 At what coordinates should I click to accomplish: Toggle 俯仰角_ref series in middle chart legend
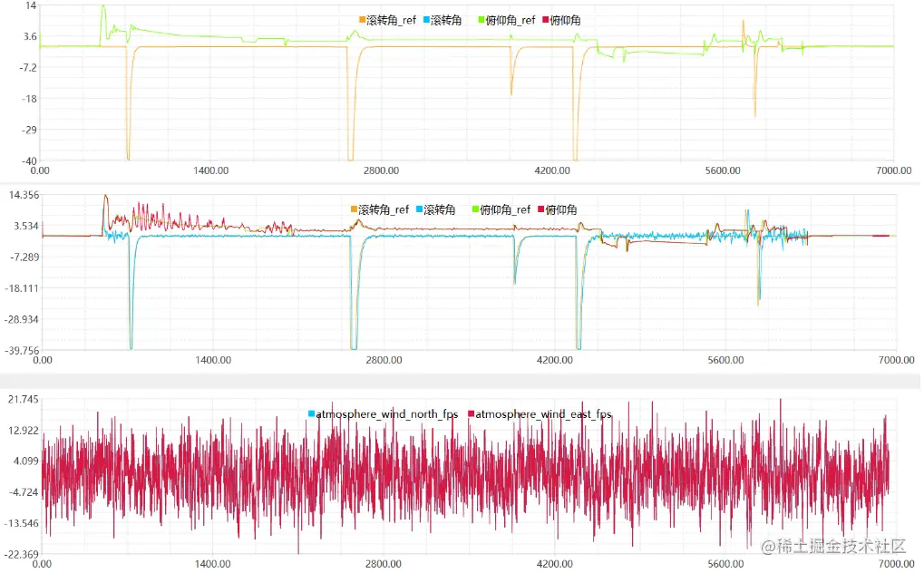(501, 209)
